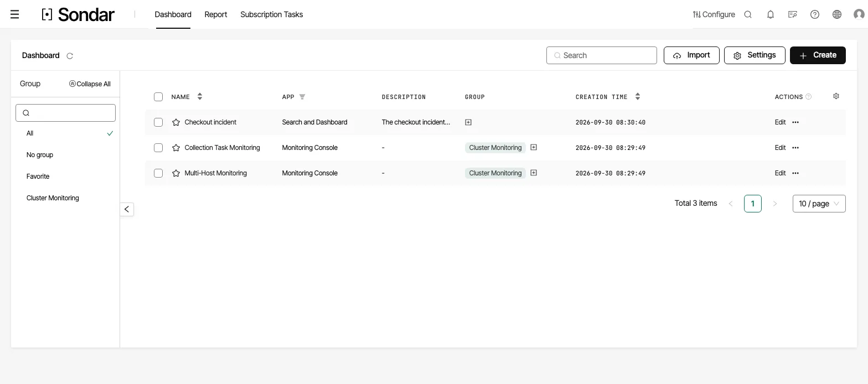Image resolution: width=868 pixels, height=384 pixels.
Task: Open table column settings gear
Action: pos(836,96)
